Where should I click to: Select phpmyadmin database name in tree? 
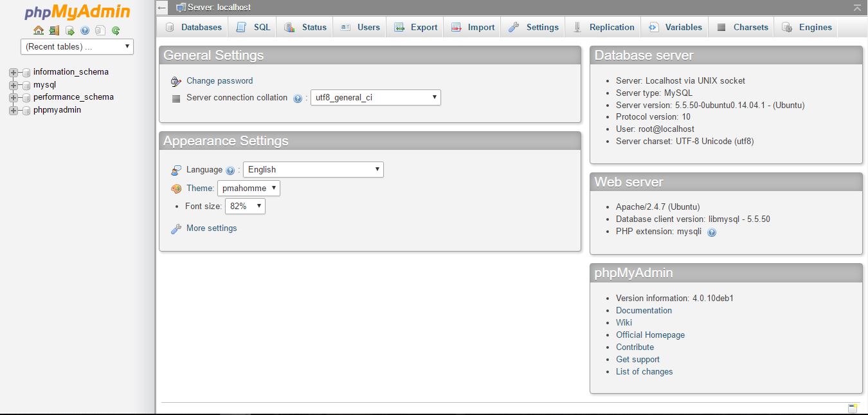(57, 109)
